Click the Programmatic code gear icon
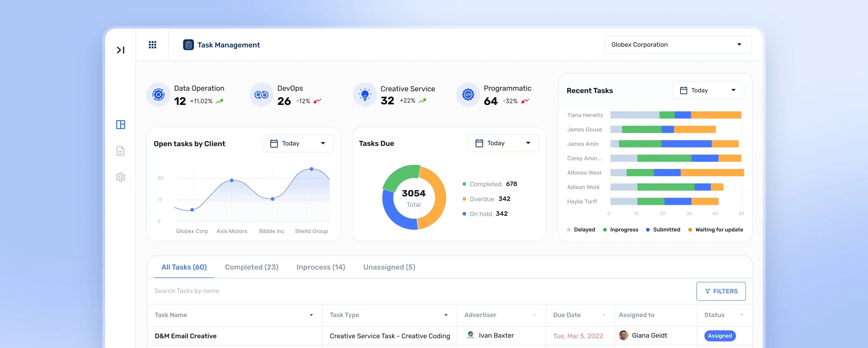868x348 pixels. [468, 95]
